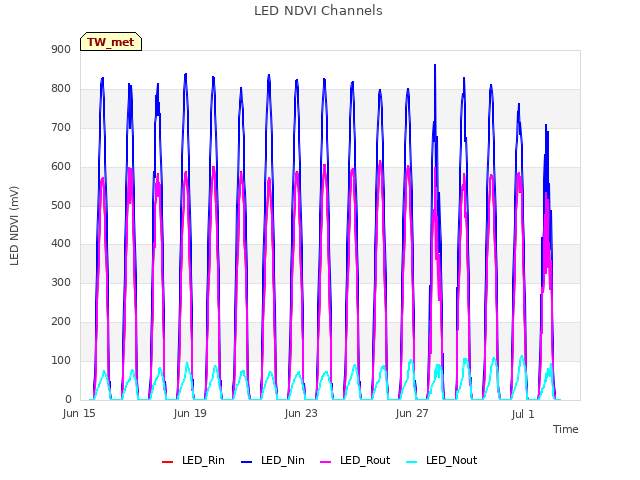Click the 900 y-axis tick label
This screenshot has width=640, height=480.
click(61, 49)
